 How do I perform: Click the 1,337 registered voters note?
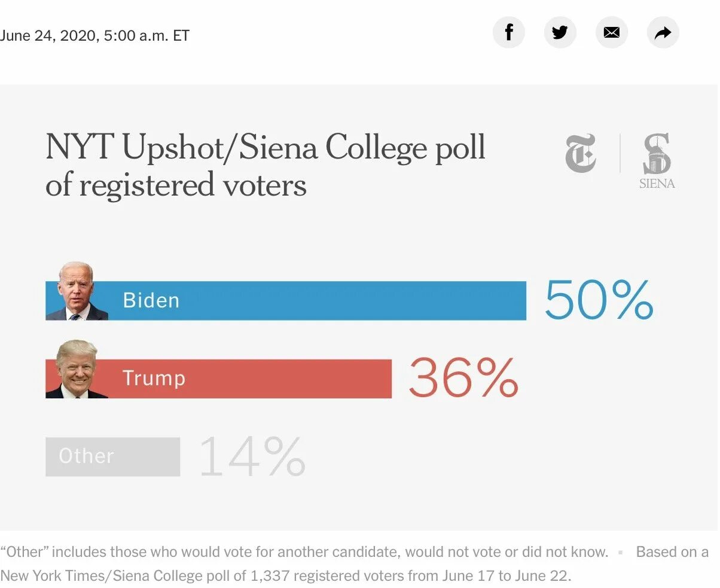pyautogui.click(x=286, y=576)
